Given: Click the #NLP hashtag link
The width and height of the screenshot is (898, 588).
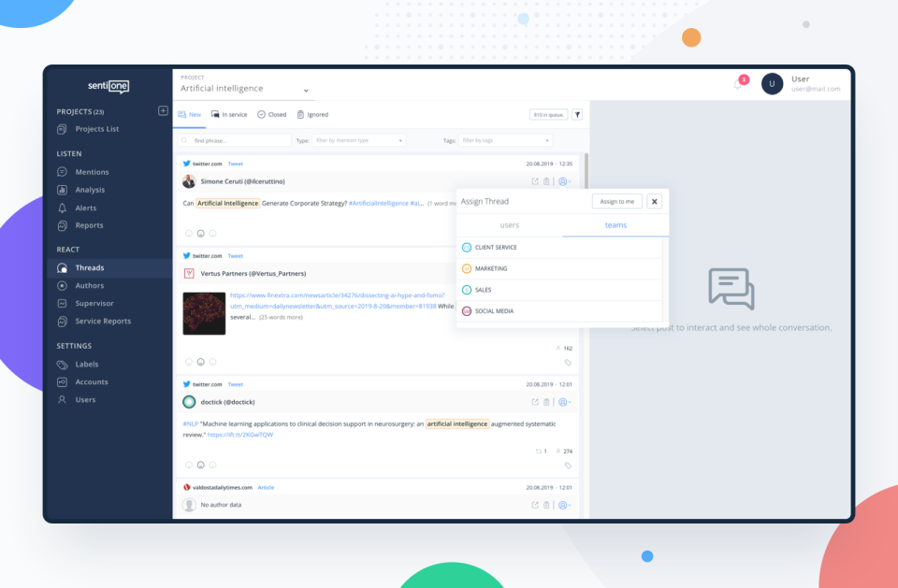Looking at the screenshot, I should tap(190, 423).
